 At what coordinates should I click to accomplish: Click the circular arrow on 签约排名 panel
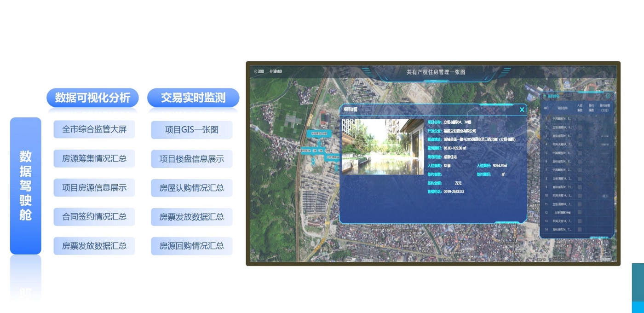click(608, 96)
